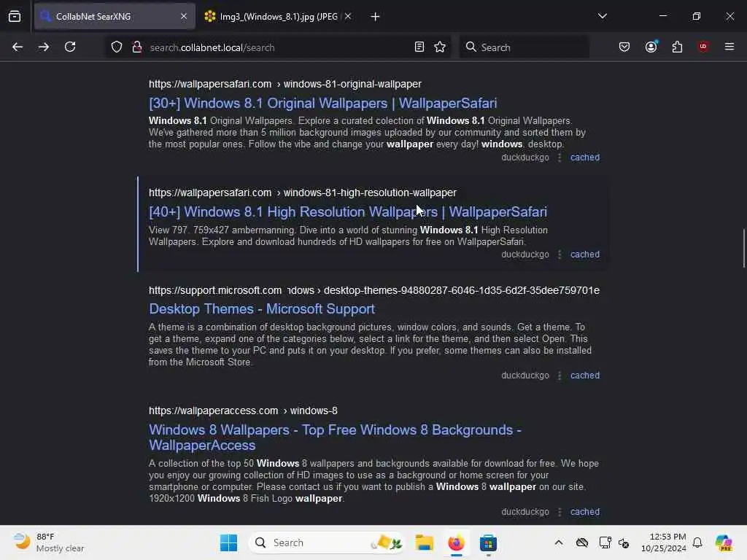The width and height of the screenshot is (747, 560).
Task: Click the address bar URL field
Action: coord(276,47)
